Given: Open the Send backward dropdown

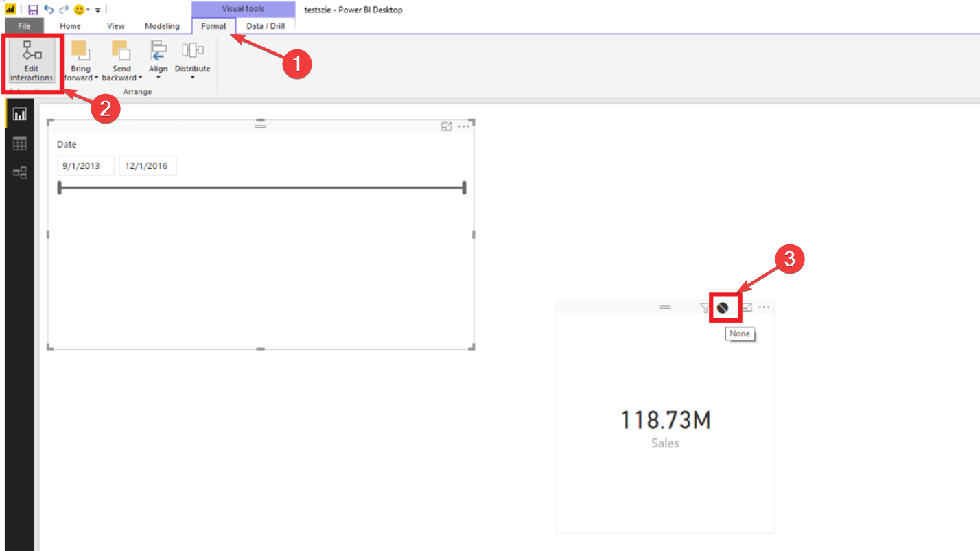Looking at the screenshot, I should coord(121,61).
